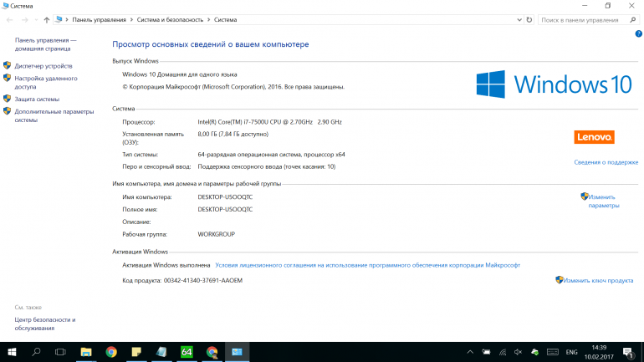Image resolution: width=644 pixels, height=362 pixels.
Task: Open clock showing 14:39 10.02.2017
Action: 599,352
